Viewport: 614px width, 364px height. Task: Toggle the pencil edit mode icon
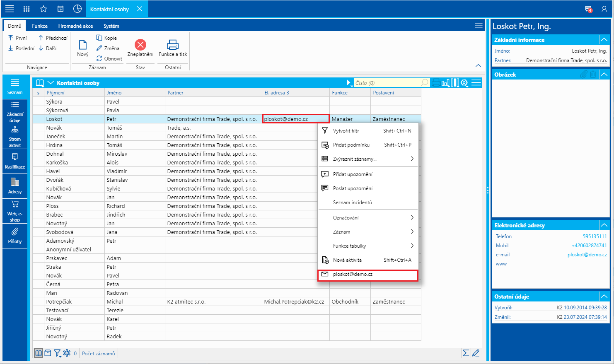[x=476, y=353]
